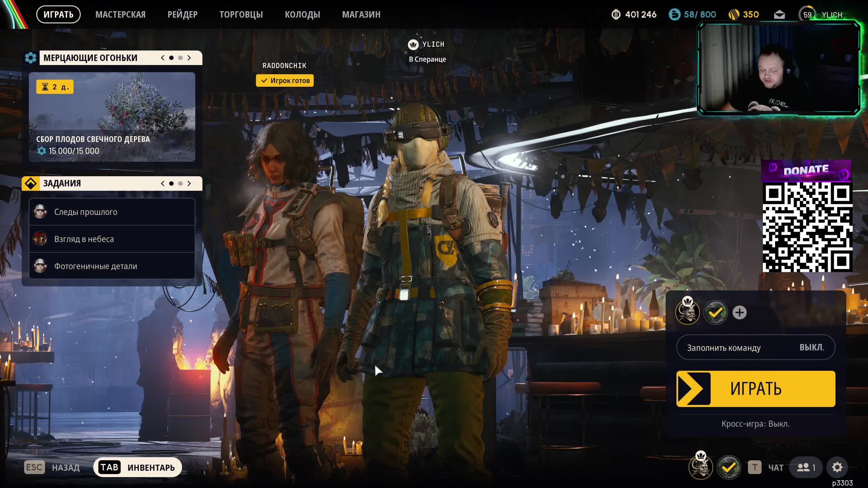868x488 pixels.
Task: Go to next page of events panel
Action: tap(189, 58)
